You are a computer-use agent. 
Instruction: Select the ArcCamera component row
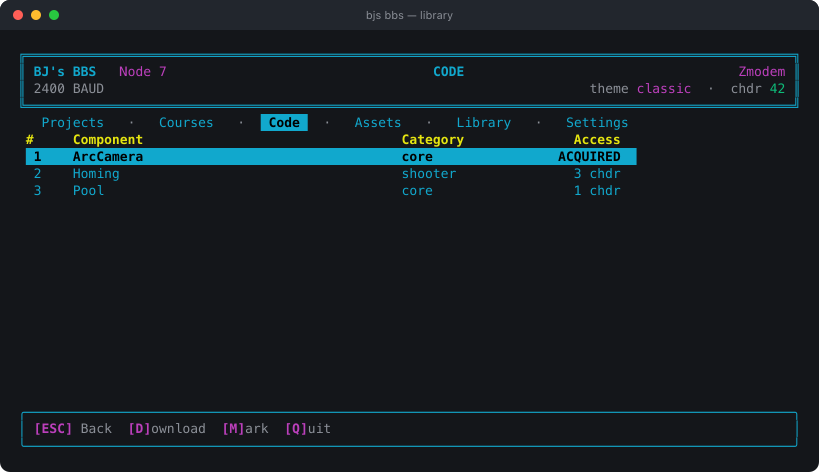point(331,157)
